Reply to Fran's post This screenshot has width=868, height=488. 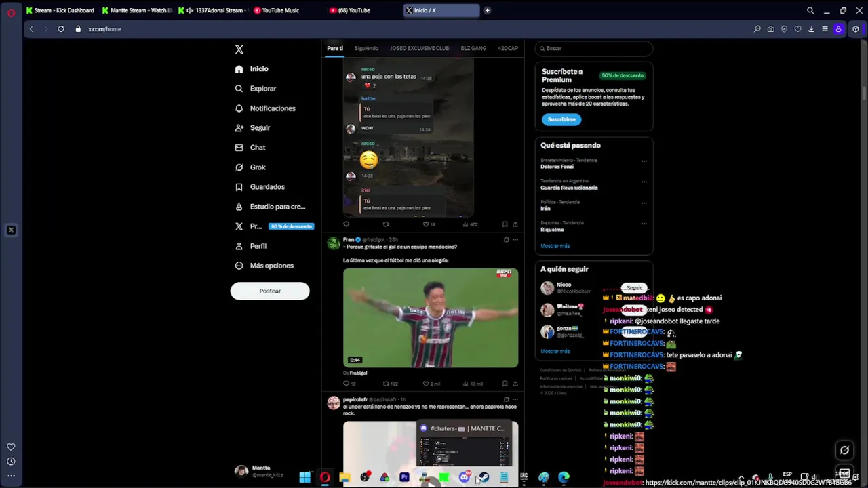point(347,384)
